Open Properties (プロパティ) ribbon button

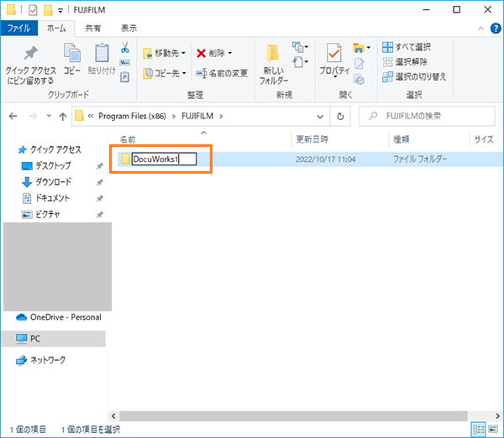click(334, 60)
